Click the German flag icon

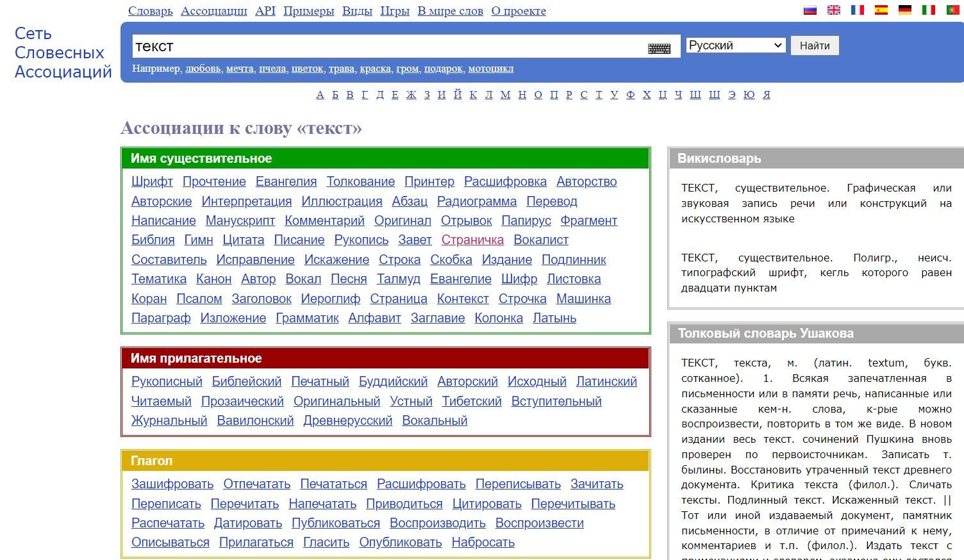point(905,10)
